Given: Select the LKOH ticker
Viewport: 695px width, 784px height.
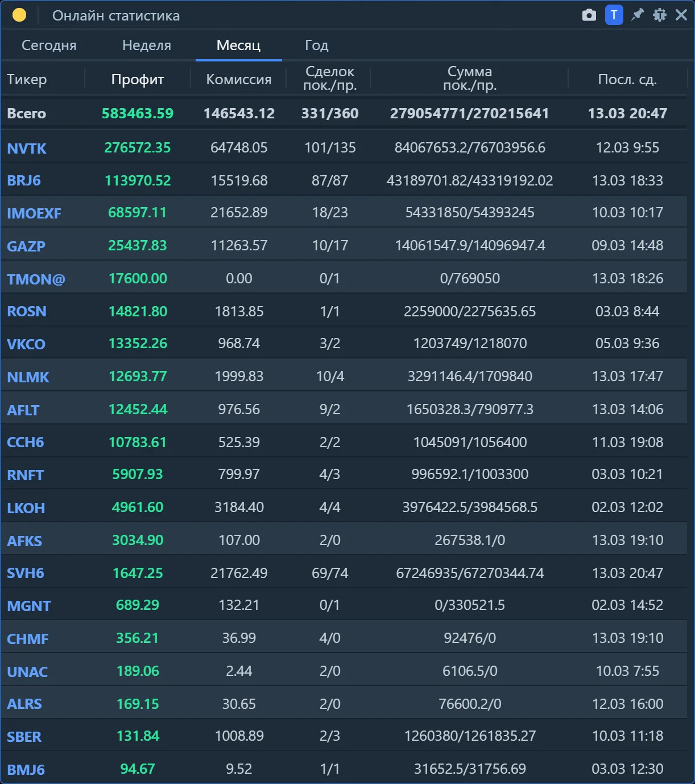Looking at the screenshot, I should tap(26, 508).
